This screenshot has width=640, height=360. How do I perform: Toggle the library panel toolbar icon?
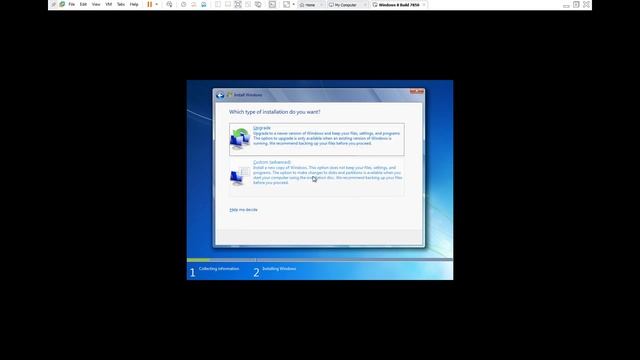[x=218, y=4]
